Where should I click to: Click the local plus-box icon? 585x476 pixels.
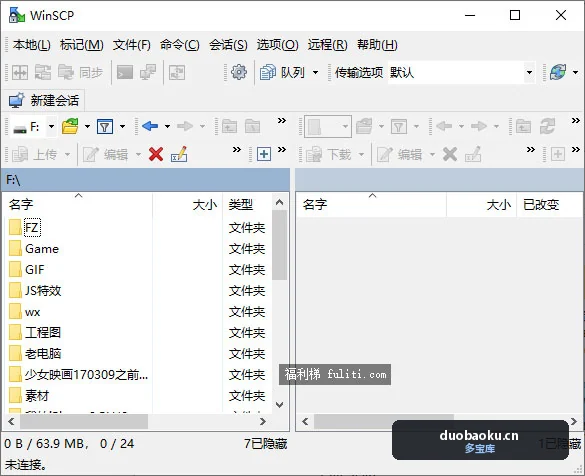pyautogui.click(x=264, y=154)
